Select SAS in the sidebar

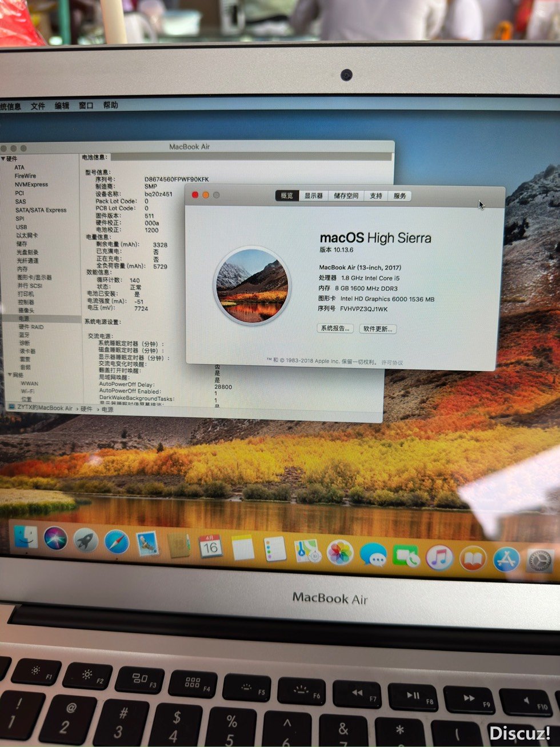[21, 202]
